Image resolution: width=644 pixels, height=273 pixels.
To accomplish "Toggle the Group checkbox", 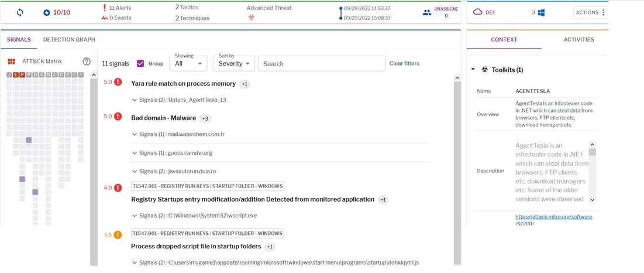I will (140, 63).
